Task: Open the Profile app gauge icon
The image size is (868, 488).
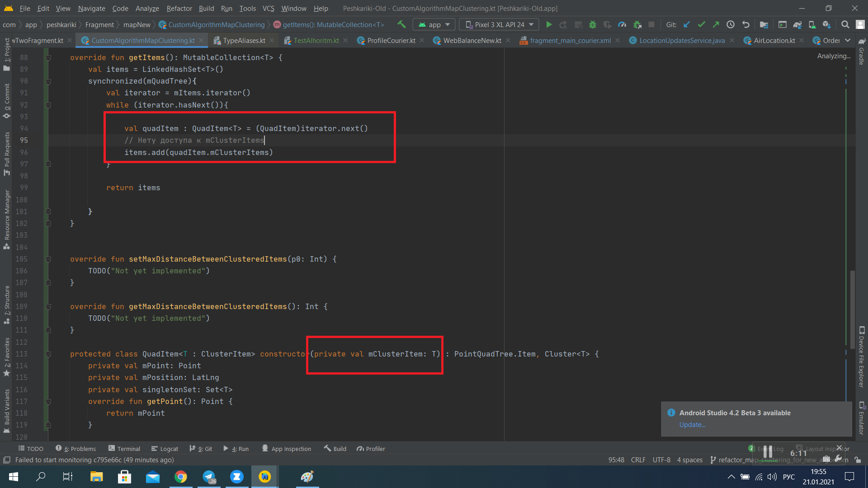Action: [622, 24]
